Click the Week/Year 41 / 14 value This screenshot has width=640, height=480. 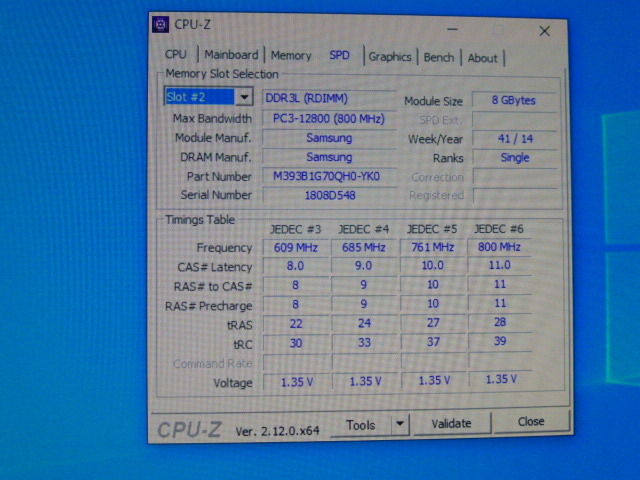pos(515,139)
